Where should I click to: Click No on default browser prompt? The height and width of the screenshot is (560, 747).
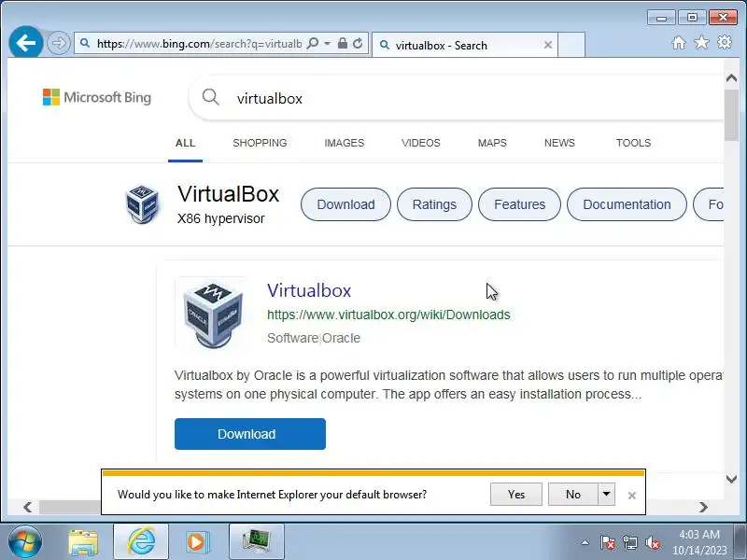(x=573, y=495)
